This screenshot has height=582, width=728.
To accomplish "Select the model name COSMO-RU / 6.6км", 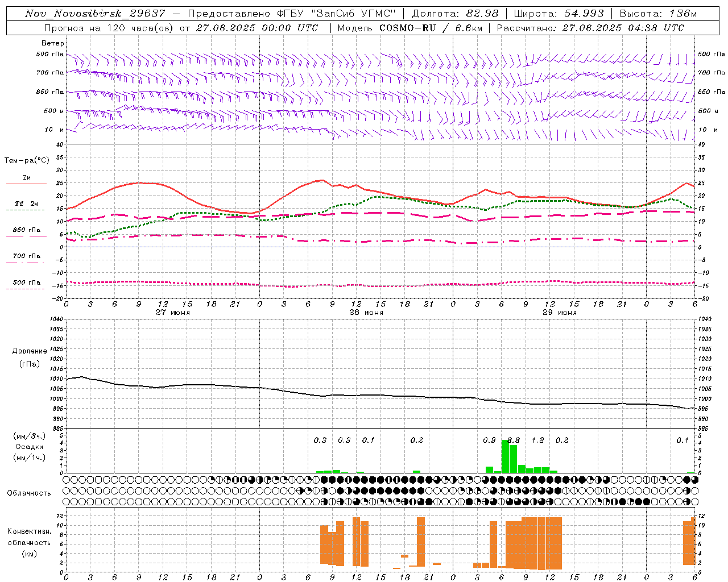I will 431,28.
